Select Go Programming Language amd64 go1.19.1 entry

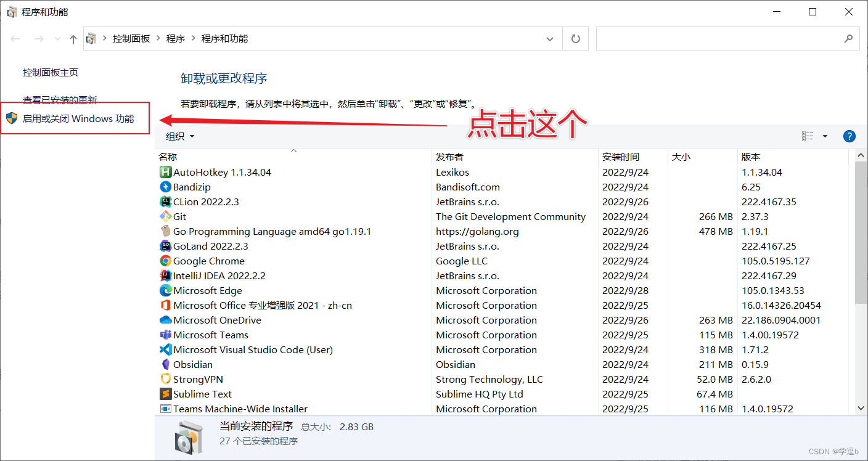[272, 232]
